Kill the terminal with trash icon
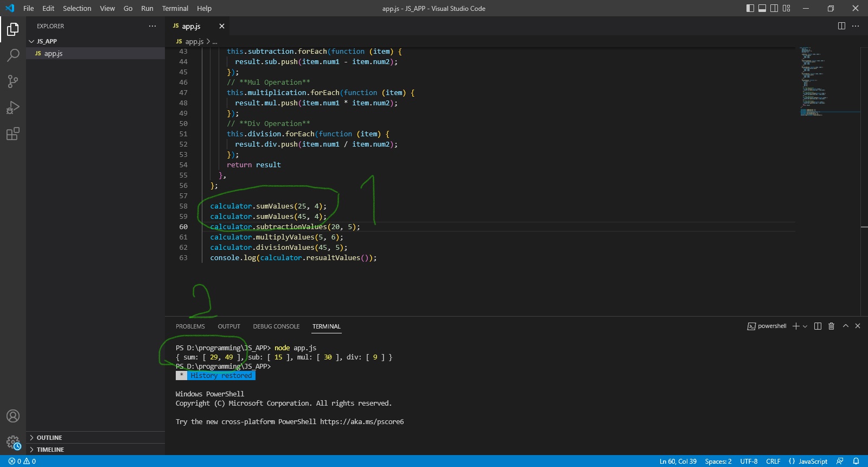 tap(831, 326)
